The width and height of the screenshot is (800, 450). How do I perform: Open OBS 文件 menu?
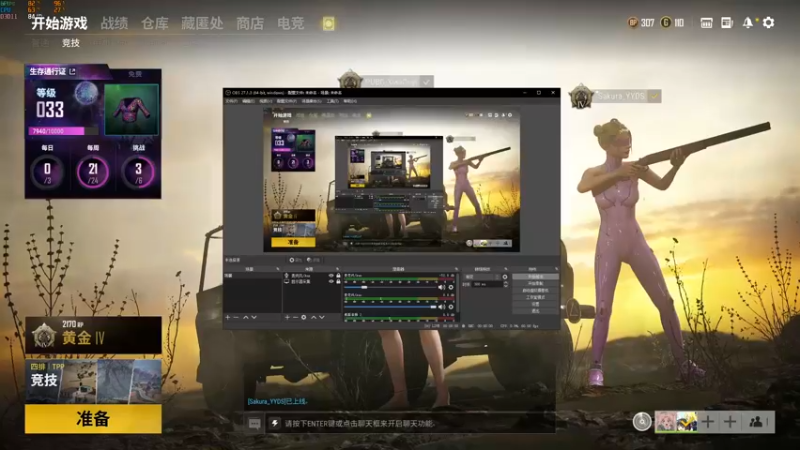tap(231, 101)
